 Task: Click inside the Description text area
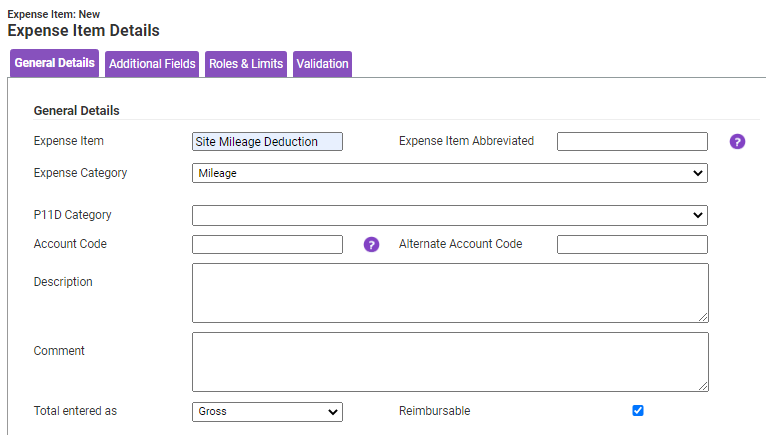click(x=450, y=293)
